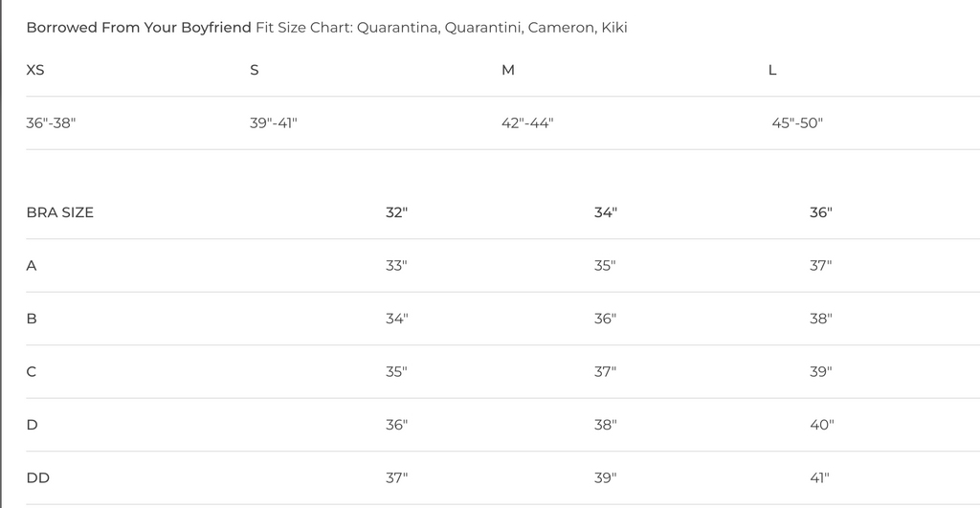Click the 36"-38" measurement under XS
980x508 pixels.
[51, 123]
